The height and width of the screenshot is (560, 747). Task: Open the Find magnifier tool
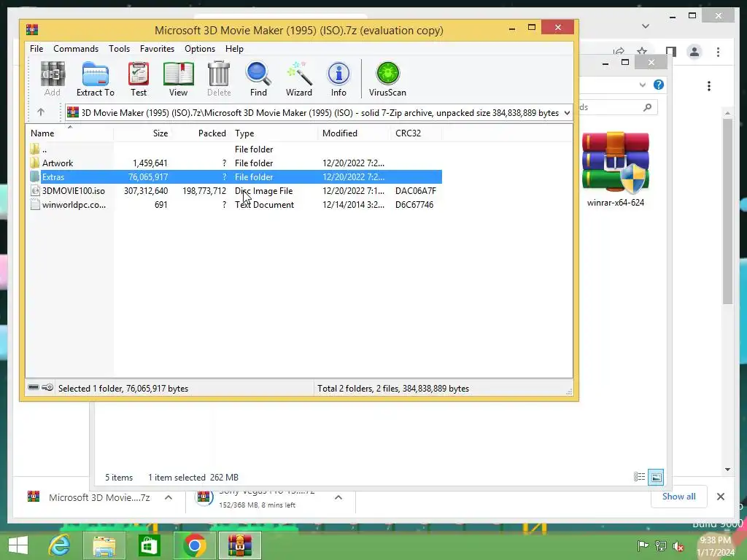tap(258, 79)
